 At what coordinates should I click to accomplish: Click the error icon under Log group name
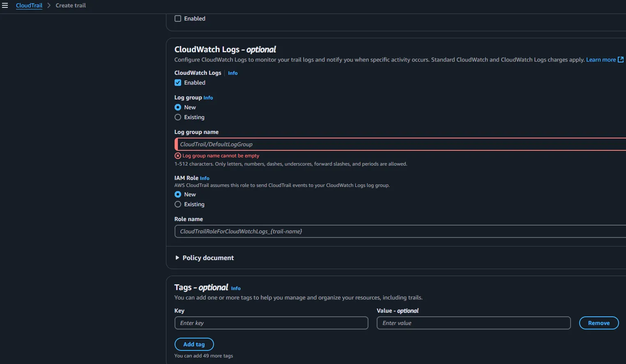click(178, 156)
